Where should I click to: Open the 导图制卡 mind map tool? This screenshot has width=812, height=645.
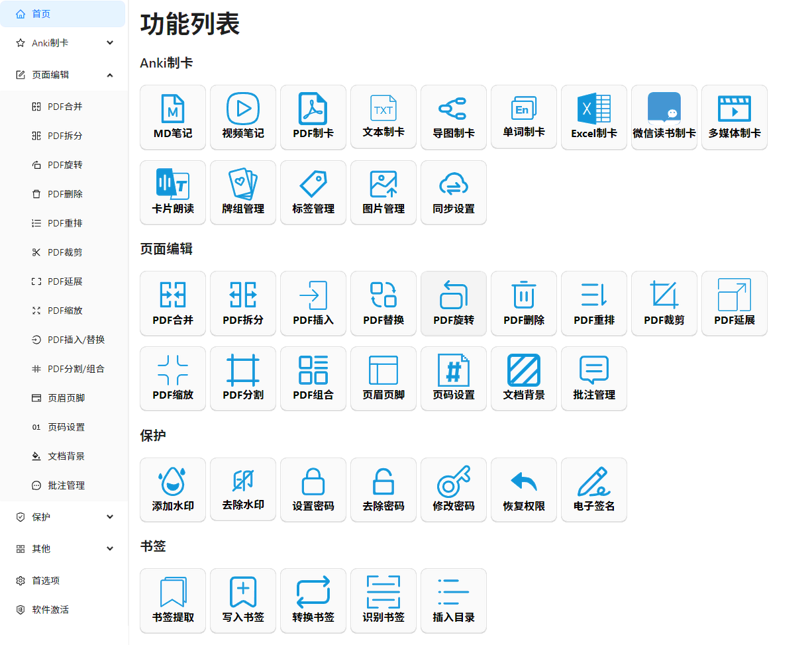pos(454,117)
